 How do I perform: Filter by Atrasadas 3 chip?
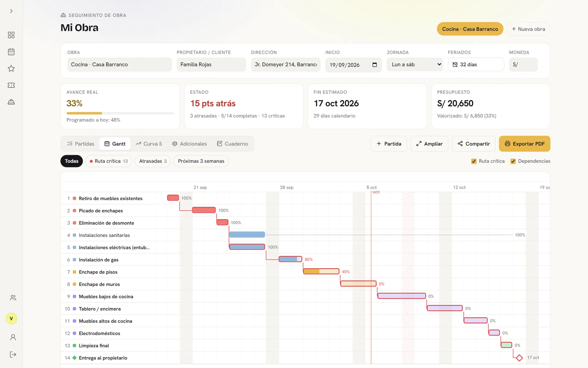pyautogui.click(x=153, y=161)
